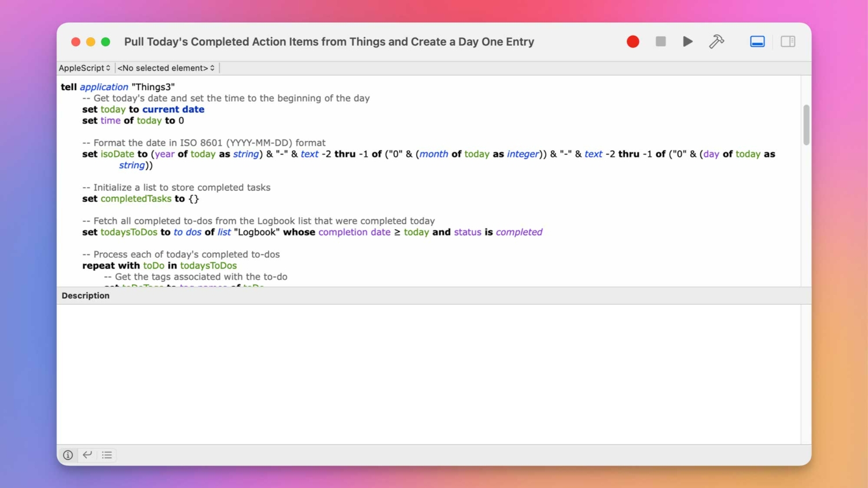Select the Description tab
This screenshot has height=488, width=868.
tap(85, 295)
